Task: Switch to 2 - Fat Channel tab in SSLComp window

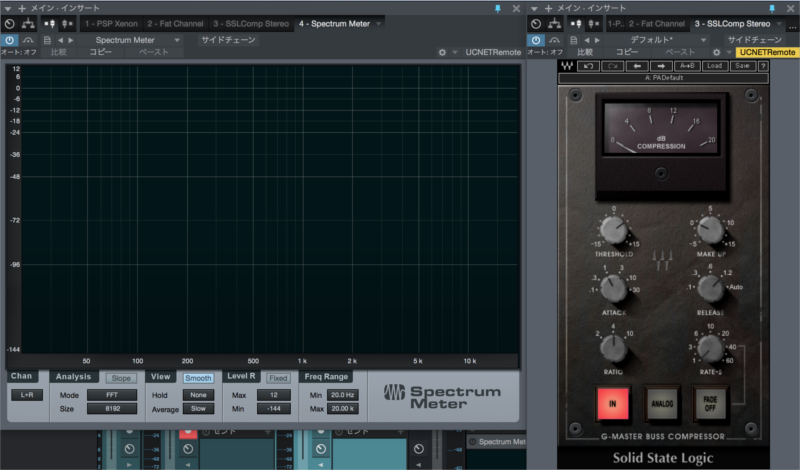Action: click(657, 23)
